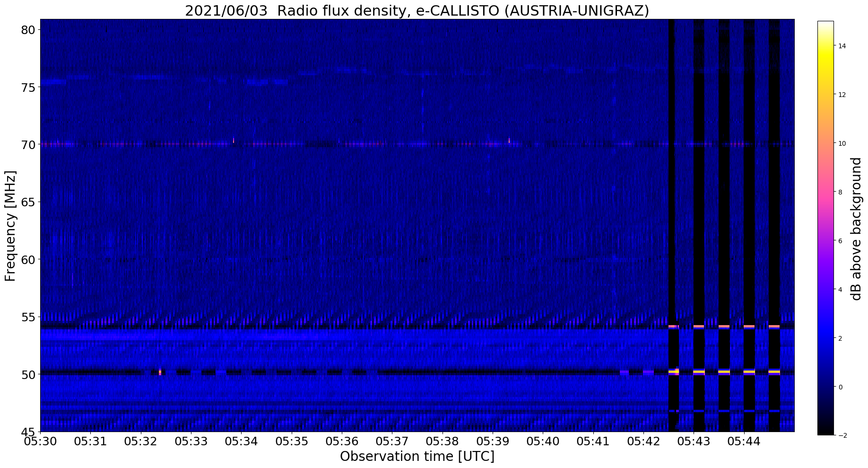Click the colorbar tick label 6
The width and height of the screenshot is (868, 468).
click(840, 241)
